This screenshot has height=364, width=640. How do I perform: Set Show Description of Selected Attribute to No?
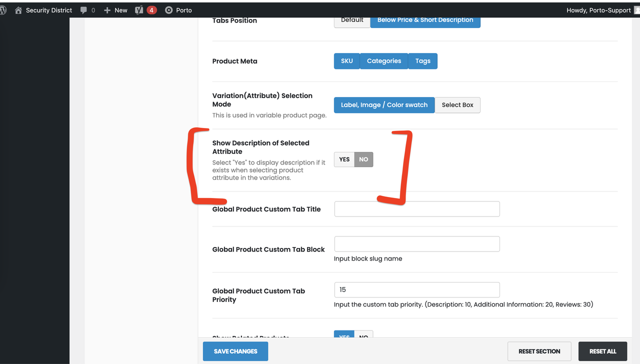(x=363, y=159)
